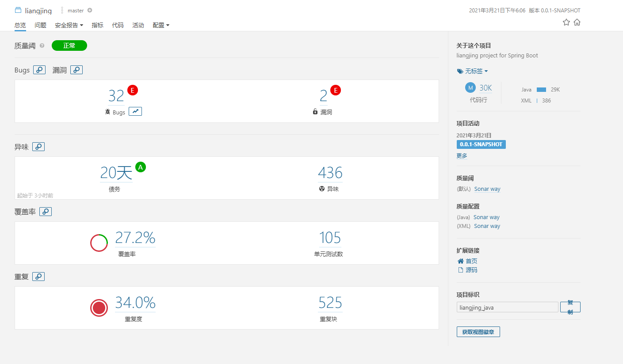Open the Sonar way quality gate link
The height and width of the screenshot is (364, 623).
(487, 189)
